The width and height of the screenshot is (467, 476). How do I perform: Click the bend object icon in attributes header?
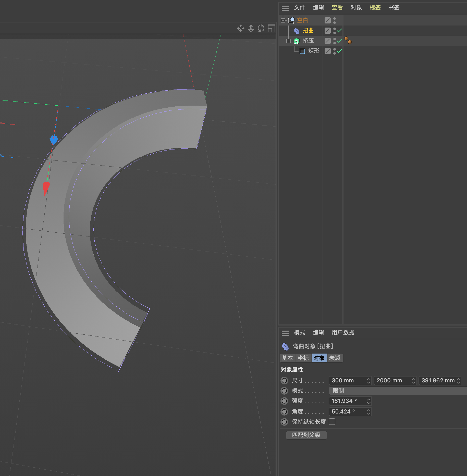coord(285,346)
